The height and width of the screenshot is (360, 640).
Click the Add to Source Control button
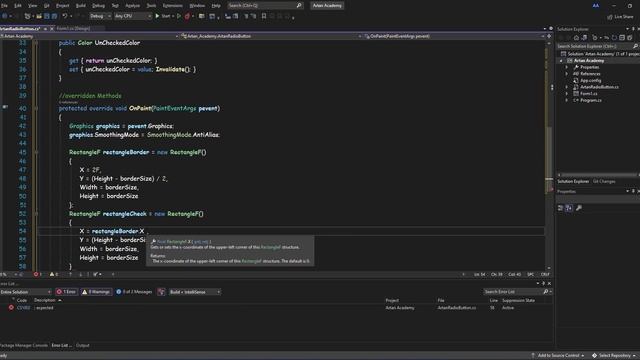click(558, 356)
